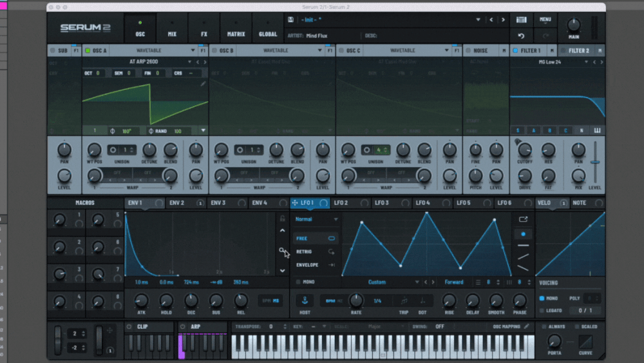Disable the OSC A oscillator

tap(88, 50)
